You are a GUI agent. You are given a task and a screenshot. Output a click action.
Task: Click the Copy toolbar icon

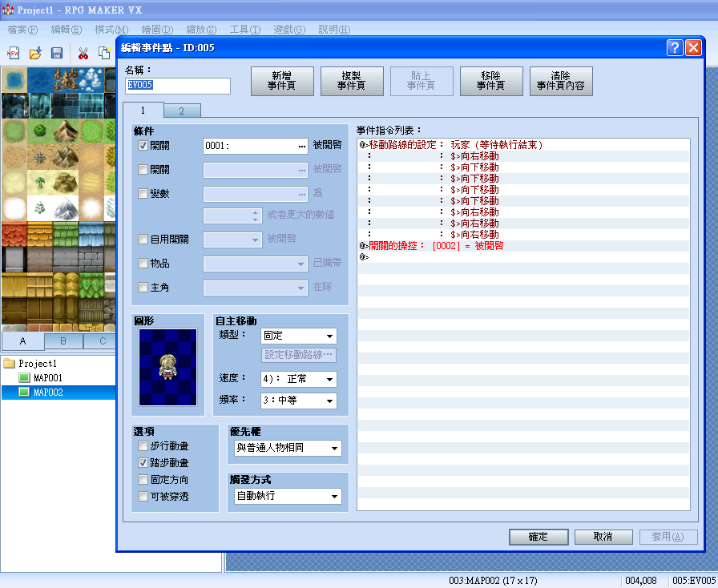point(104,53)
